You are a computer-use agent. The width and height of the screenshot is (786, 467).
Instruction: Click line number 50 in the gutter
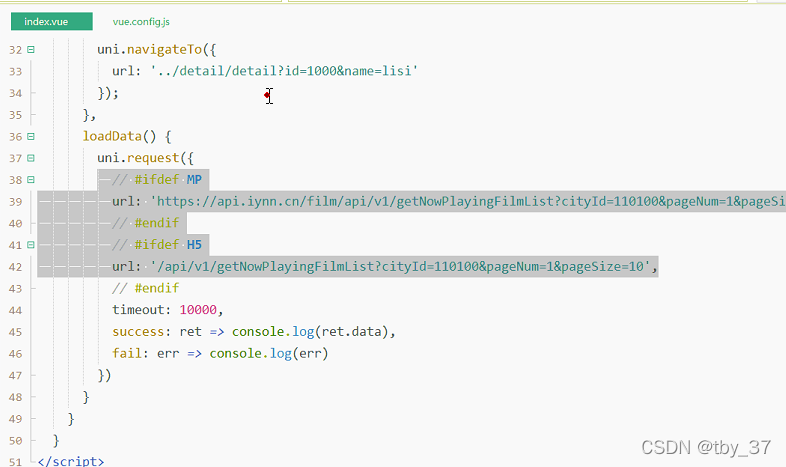16,440
